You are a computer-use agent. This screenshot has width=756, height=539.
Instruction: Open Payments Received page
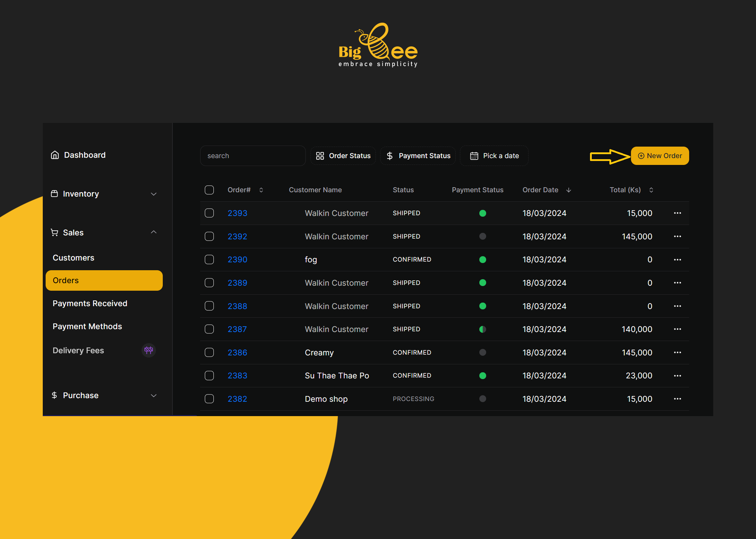(90, 303)
